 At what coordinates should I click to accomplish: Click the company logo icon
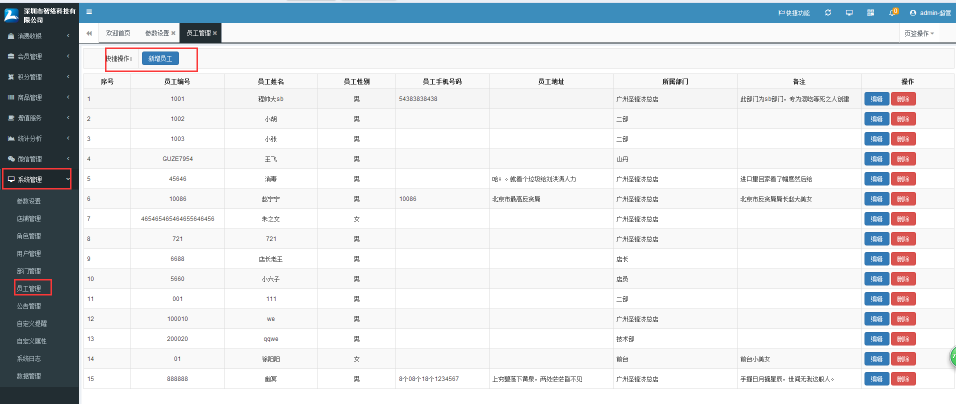pyautogui.click(x=12, y=15)
